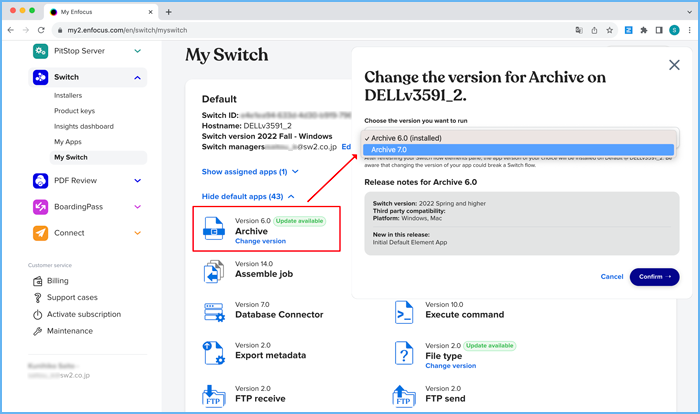This screenshot has width=700, height=414.
Task: Close the change version dialog
Action: pos(674,65)
